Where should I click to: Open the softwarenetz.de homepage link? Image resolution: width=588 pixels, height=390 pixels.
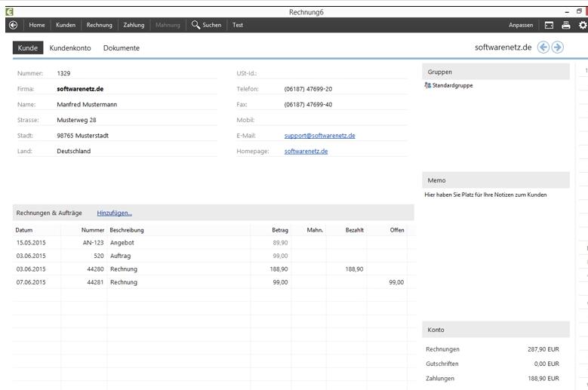[x=306, y=152]
